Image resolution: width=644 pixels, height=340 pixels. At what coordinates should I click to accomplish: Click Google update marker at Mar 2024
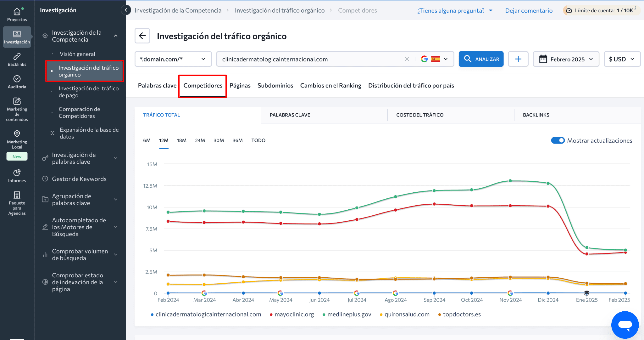pyautogui.click(x=204, y=293)
